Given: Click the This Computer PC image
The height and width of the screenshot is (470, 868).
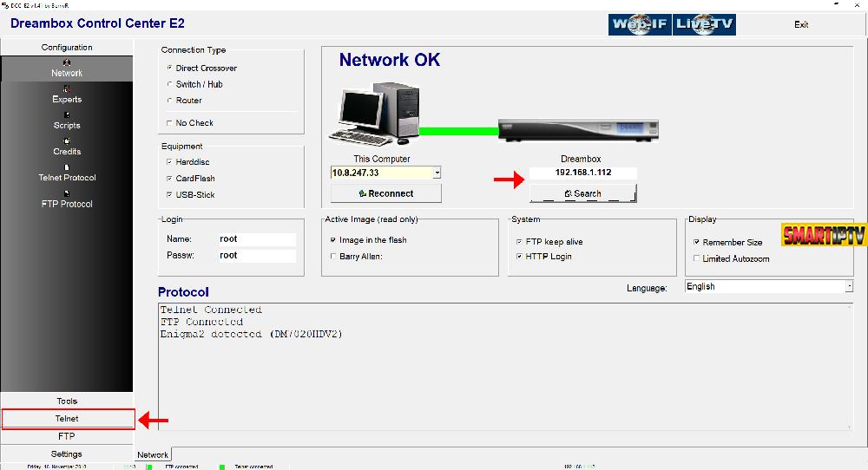Looking at the screenshot, I should 374,114.
